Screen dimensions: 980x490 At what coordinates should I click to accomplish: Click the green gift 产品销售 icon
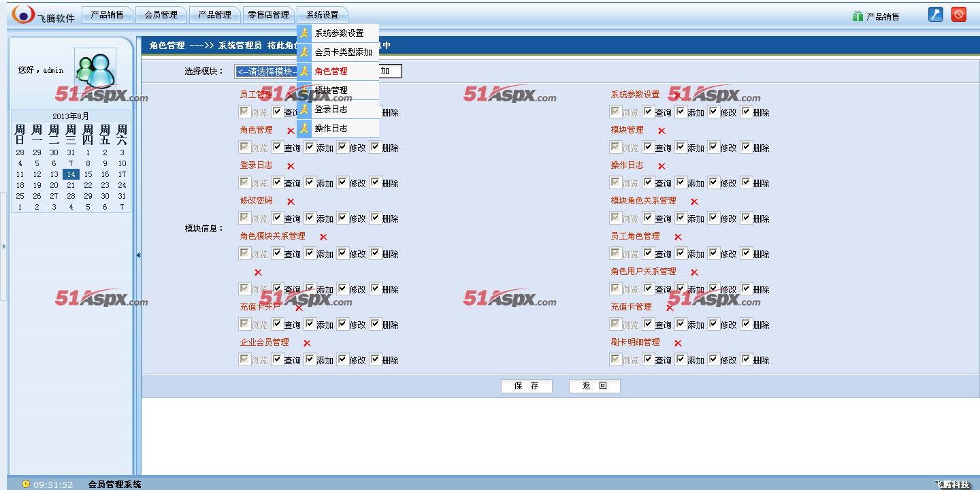pos(857,16)
